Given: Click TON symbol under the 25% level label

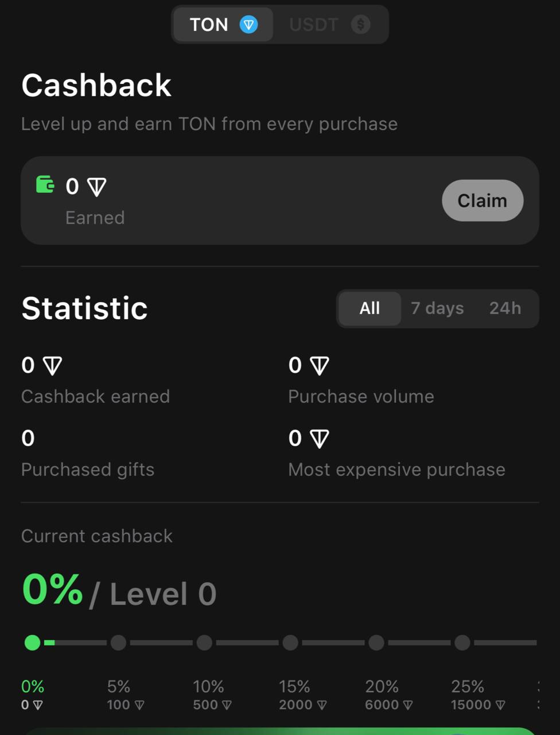Looking at the screenshot, I should tap(500, 705).
